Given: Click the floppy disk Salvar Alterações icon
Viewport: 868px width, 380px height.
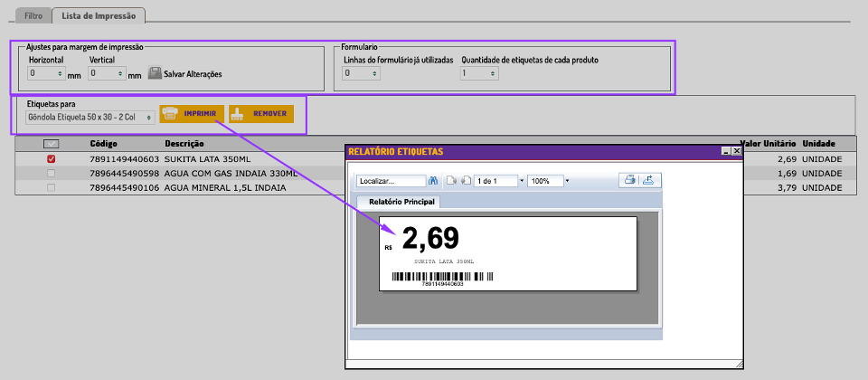Looking at the screenshot, I should tap(155, 73).
